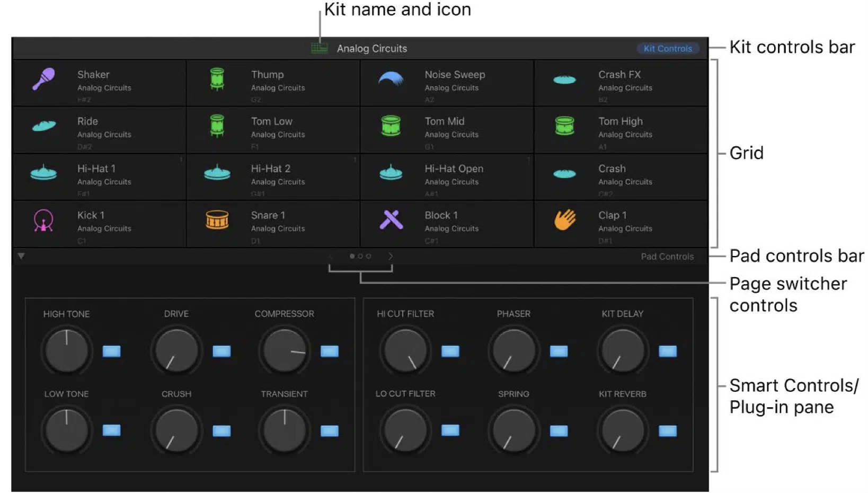The width and height of the screenshot is (868, 493).
Task: Disable the Compressor blue button
Action: coord(330,351)
